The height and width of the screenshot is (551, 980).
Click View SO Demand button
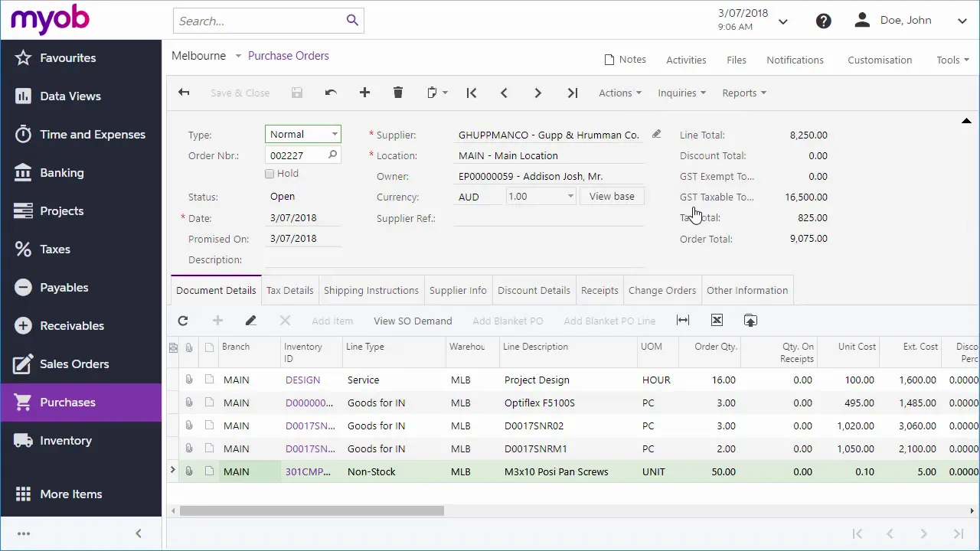click(x=413, y=321)
